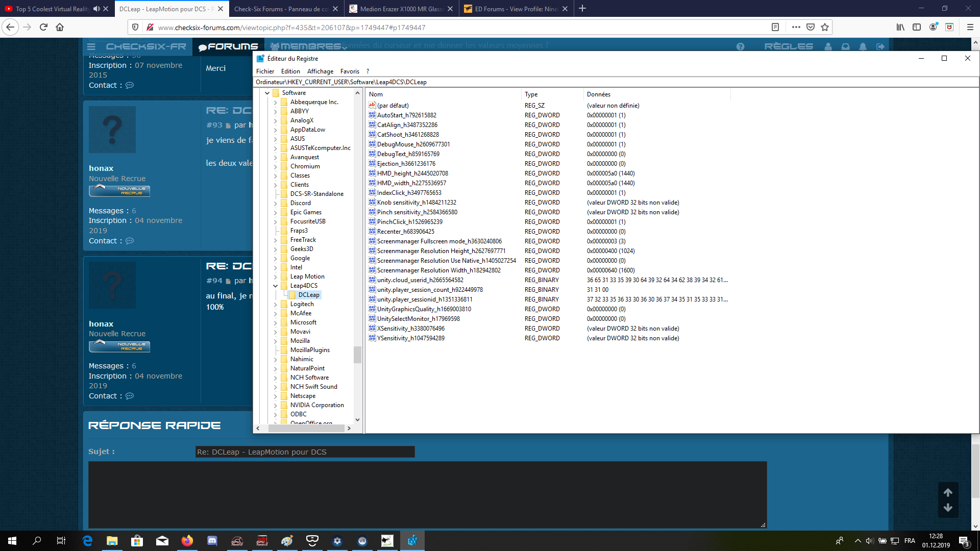The height and width of the screenshot is (551, 980).
Task: Select the unity.cloud_userid_h2665564582 value
Action: pyautogui.click(x=420, y=280)
